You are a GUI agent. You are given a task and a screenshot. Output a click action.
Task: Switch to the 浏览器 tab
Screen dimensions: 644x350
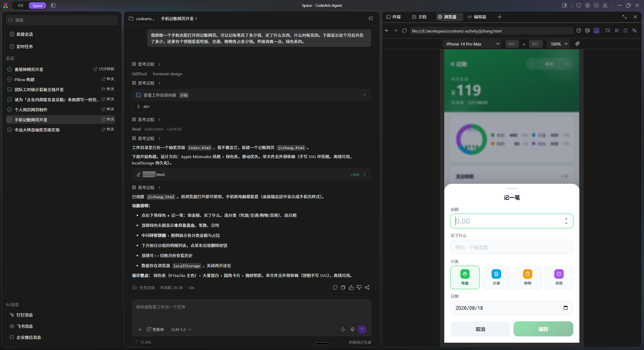point(449,17)
